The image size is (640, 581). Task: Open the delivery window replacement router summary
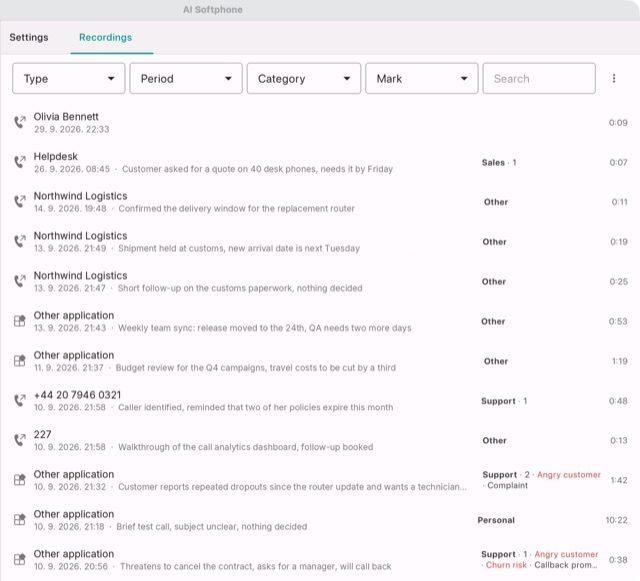(x=236, y=209)
